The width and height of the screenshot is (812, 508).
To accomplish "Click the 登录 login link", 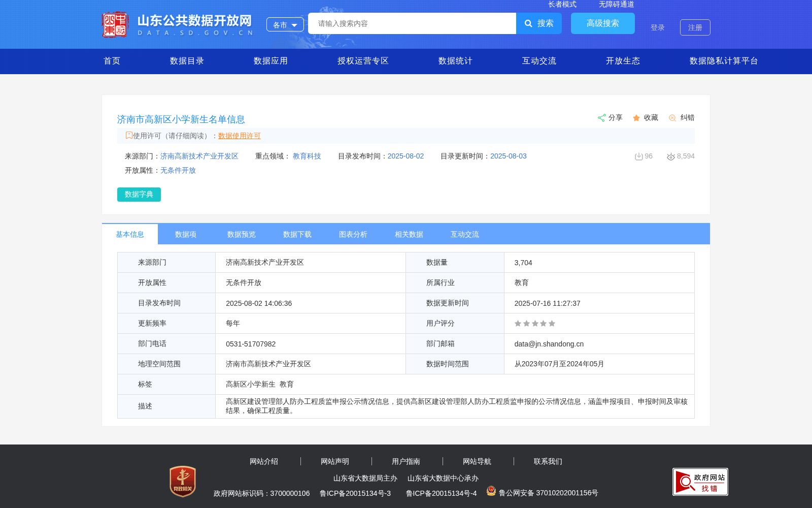I will point(658,27).
